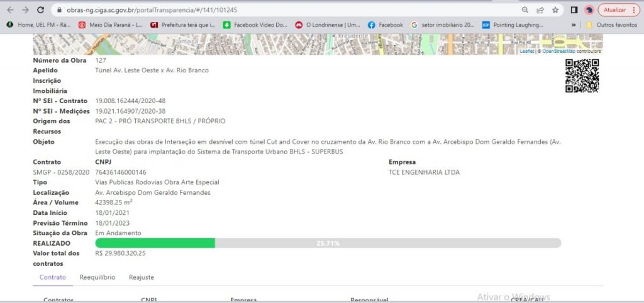Screen dimensions: 644x303
Task: Click the site lock icon in address bar
Action: point(60,10)
